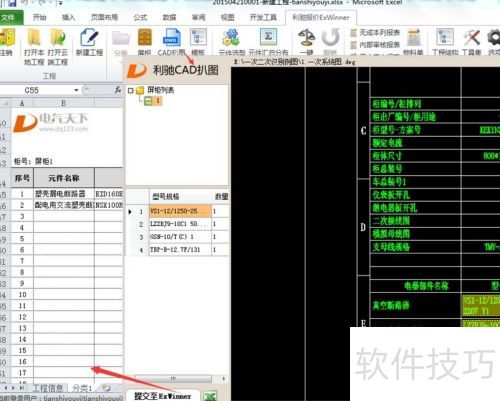Click the 元件汇总分布 sigma icon

[x=268, y=37]
